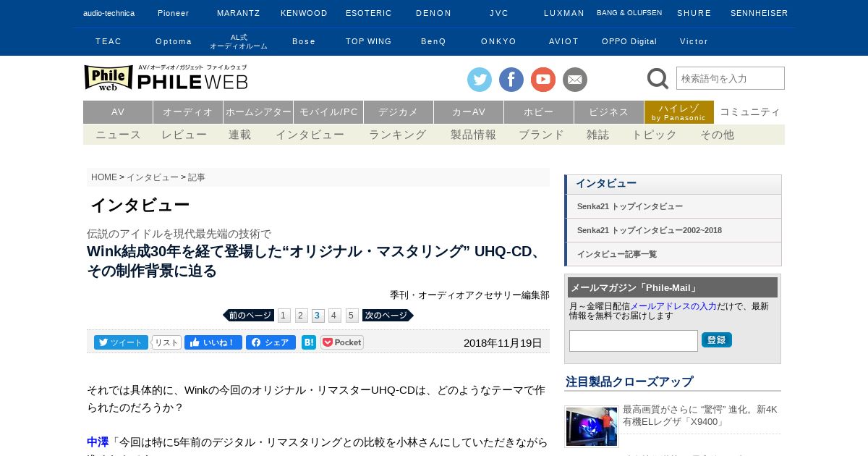Click the search magnifier icon
868x456 pixels.
[x=658, y=78]
